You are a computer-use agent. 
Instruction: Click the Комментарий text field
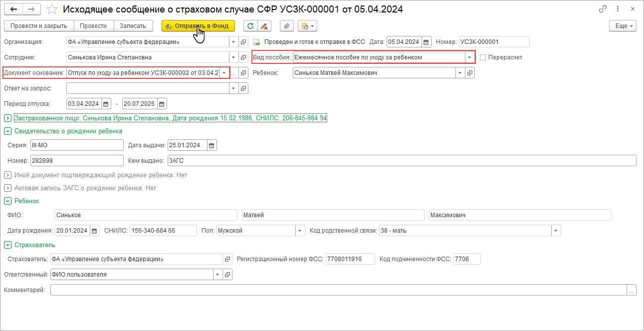[339, 290]
